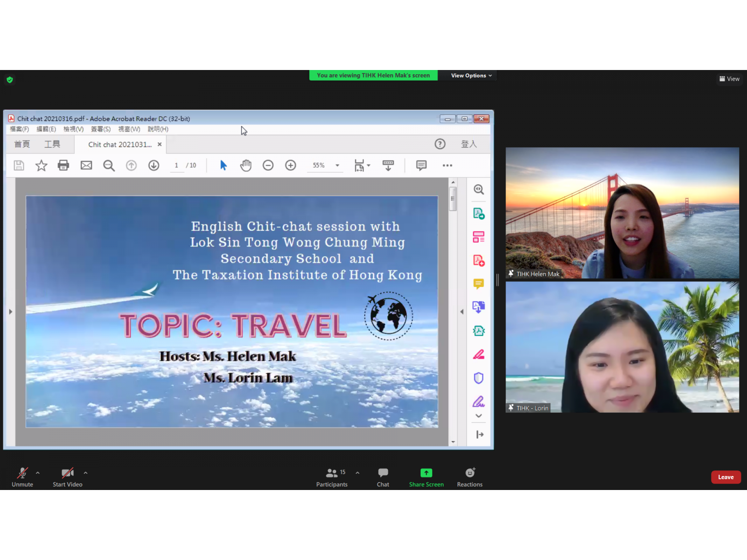Open the Fill & Sign pen tool
Image resolution: width=747 pixels, height=560 pixels.
click(479, 401)
